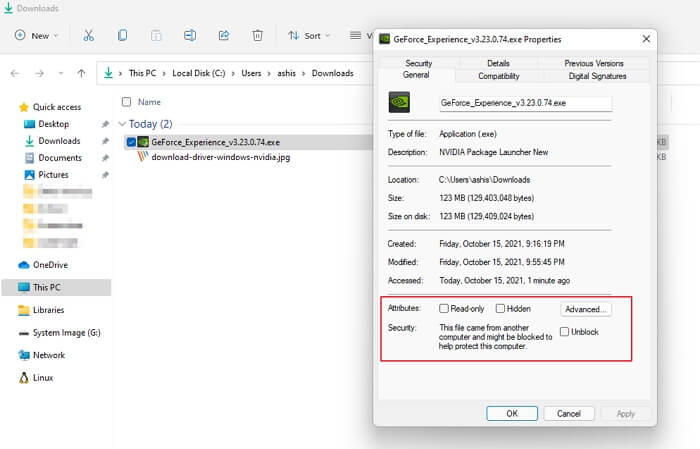Sort by the Name column header
Image resolution: width=700 pixels, height=449 pixels.
click(149, 102)
